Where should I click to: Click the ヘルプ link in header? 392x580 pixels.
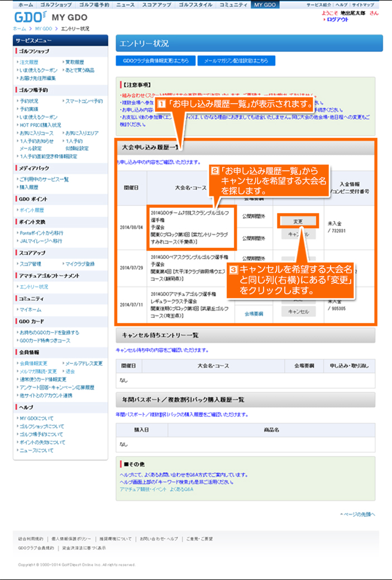pyautogui.click(x=341, y=5)
